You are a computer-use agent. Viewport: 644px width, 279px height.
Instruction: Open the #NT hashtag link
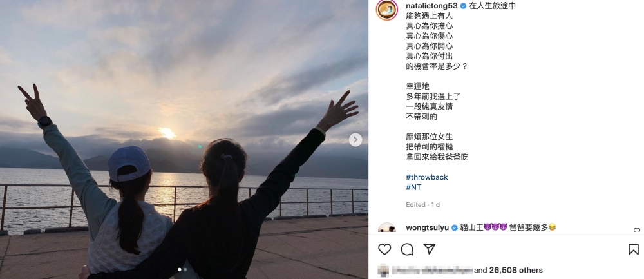(413, 188)
